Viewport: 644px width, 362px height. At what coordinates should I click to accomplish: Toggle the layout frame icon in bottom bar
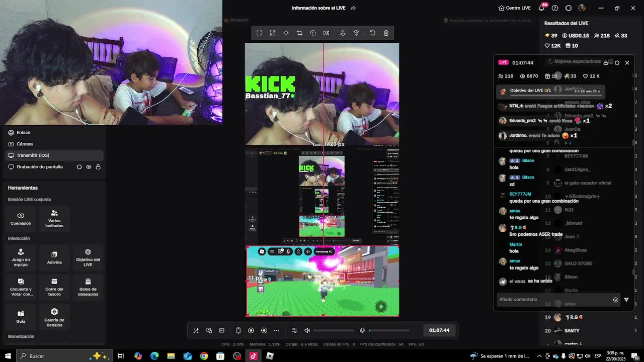point(222,330)
